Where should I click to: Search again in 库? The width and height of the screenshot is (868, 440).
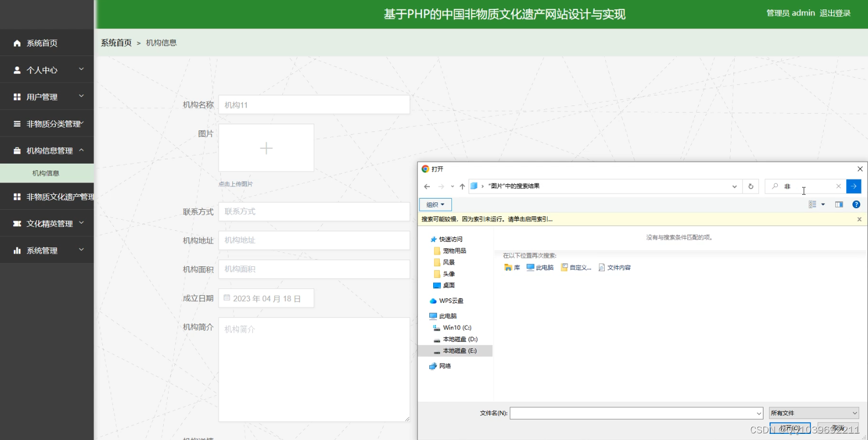click(512, 267)
